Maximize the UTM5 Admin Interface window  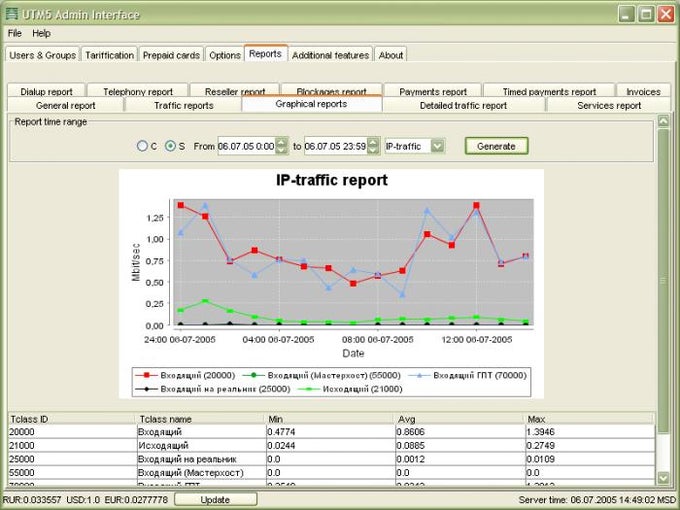click(x=646, y=14)
